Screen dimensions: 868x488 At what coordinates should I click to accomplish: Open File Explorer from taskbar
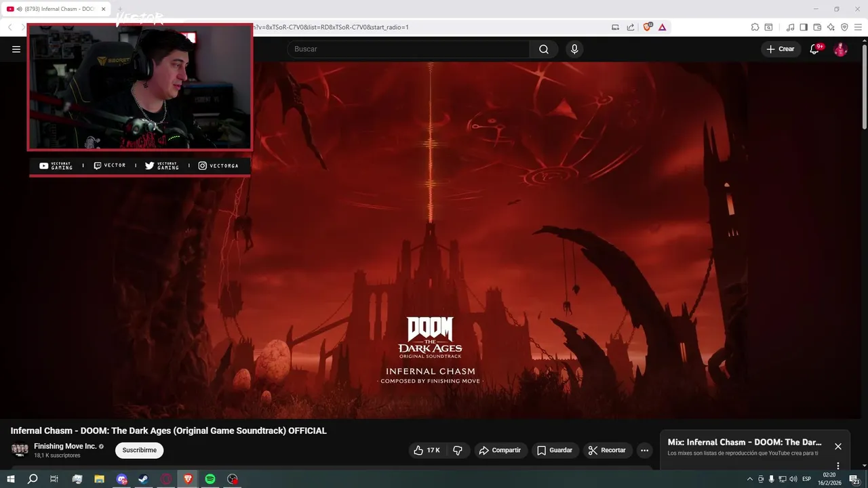point(99,479)
